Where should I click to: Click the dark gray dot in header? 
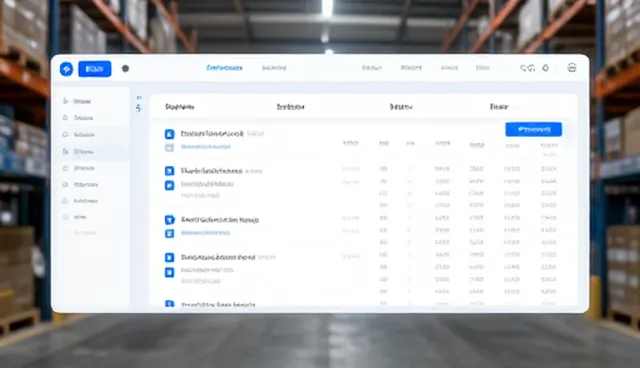click(125, 69)
